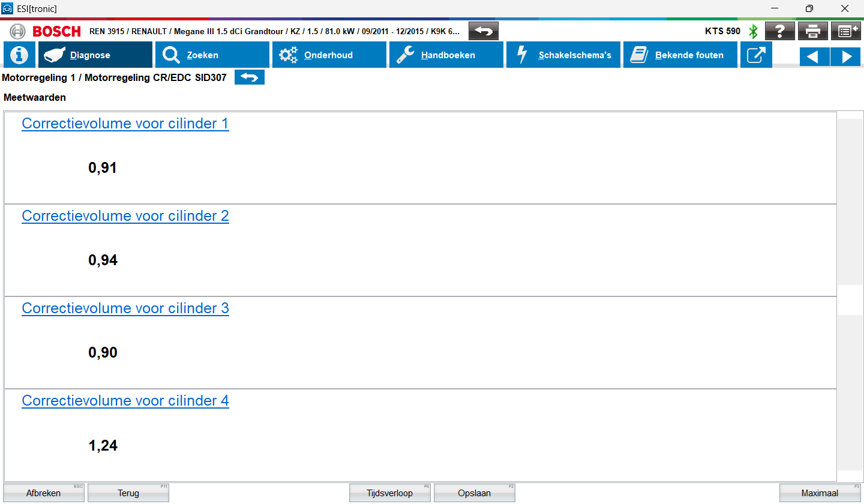Click the right arrow navigation button
Image resolution: width=864 pixels, height=504 pixels.
click(x=845, y=56)
